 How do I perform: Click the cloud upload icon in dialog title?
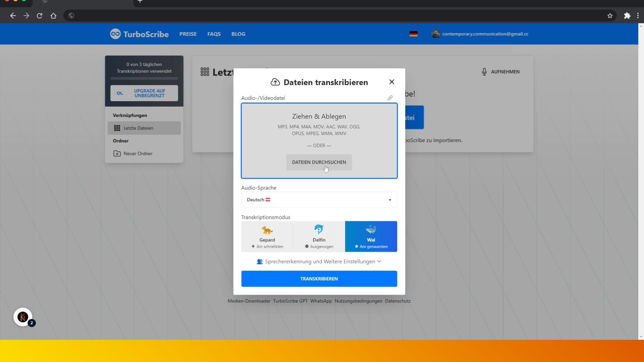275,82
